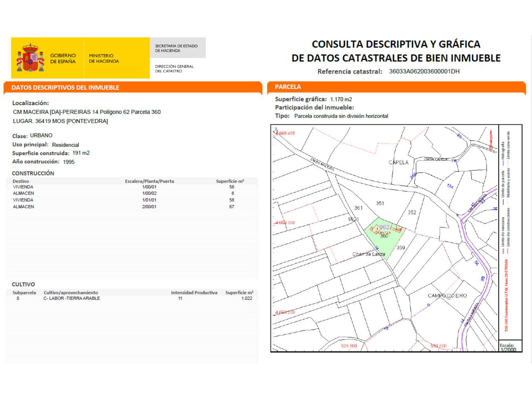The image size is (532, 399).
Task: Click the Ministerio de Hacienda label
Action: point(104,58)
